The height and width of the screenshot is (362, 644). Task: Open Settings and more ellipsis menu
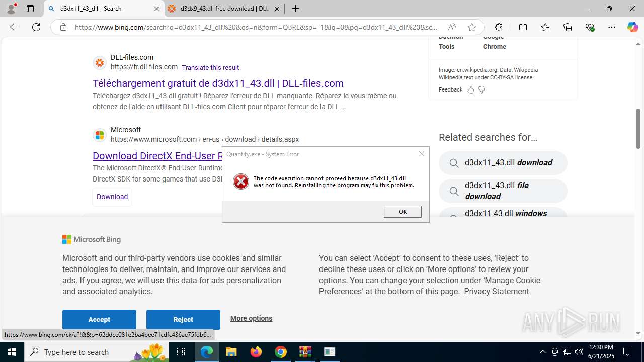(612, 27)
